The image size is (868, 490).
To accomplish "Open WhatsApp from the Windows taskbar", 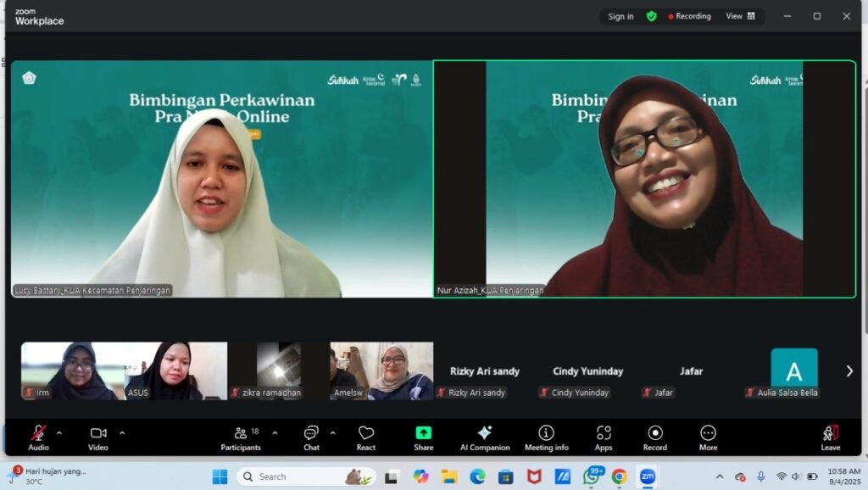I will (x=592, y=476).
